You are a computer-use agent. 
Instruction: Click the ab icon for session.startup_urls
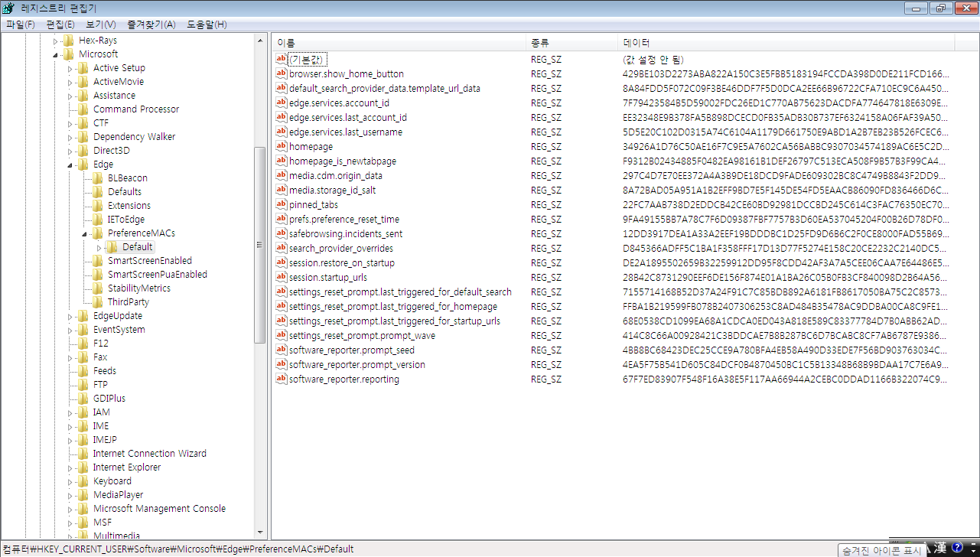click(x=281, y=277)
